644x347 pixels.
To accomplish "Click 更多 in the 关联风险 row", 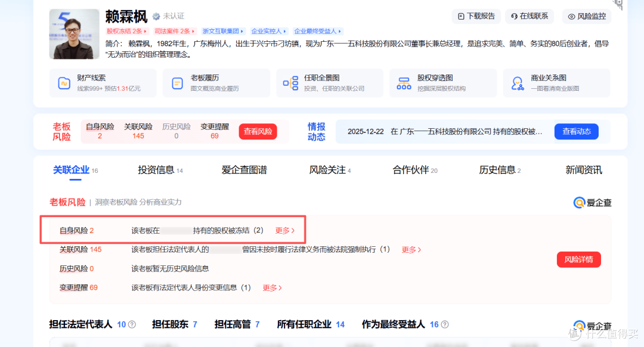I will (411, 250).
